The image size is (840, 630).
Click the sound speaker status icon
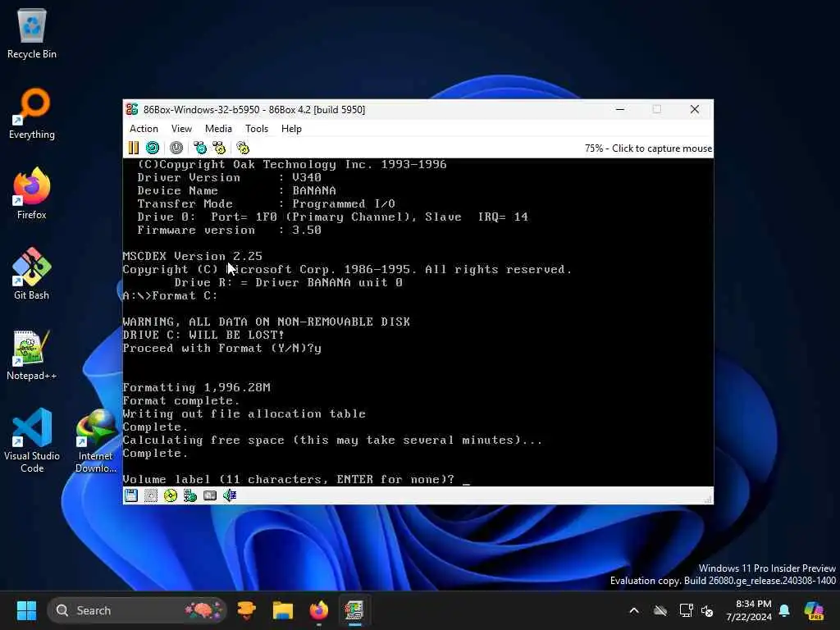[x=230, y=495]
